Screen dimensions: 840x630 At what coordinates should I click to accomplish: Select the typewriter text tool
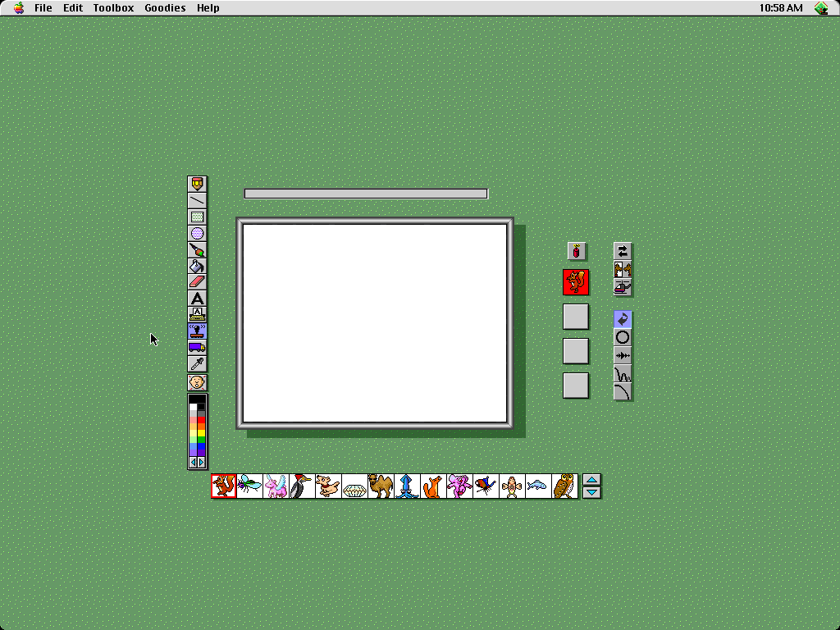[197, 314]
